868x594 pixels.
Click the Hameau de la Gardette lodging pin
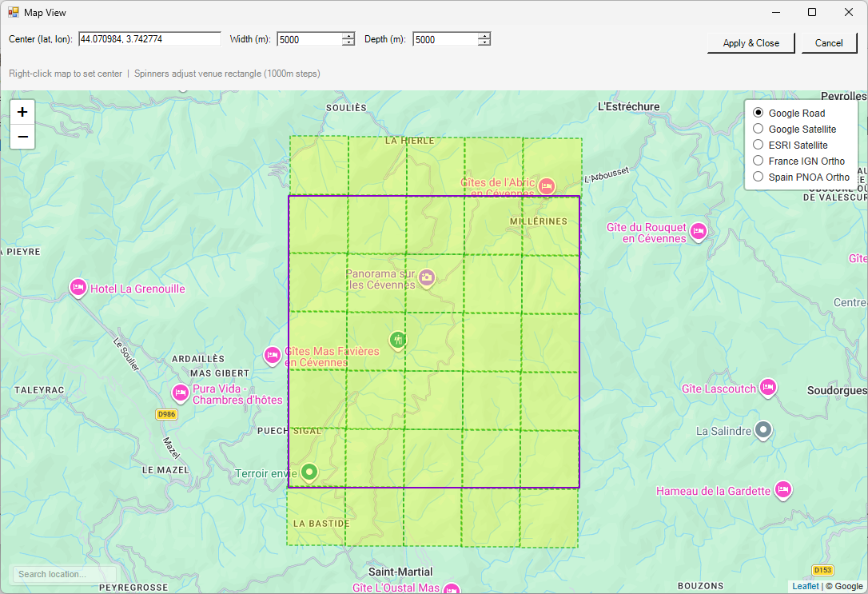tap(782, 490)
